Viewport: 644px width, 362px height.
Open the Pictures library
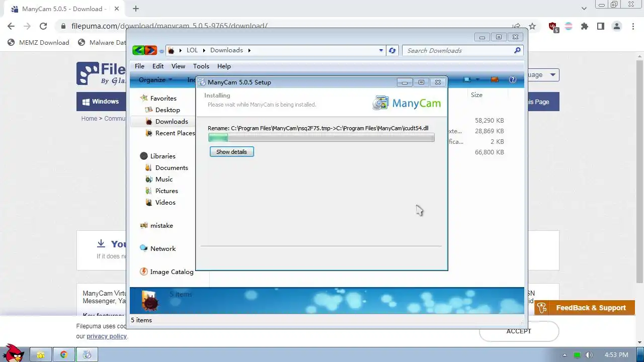[x=167, y=191]
